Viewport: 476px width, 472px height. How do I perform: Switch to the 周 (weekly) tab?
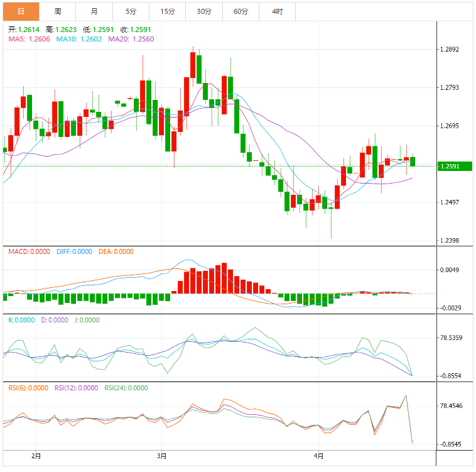click(58, 11)
